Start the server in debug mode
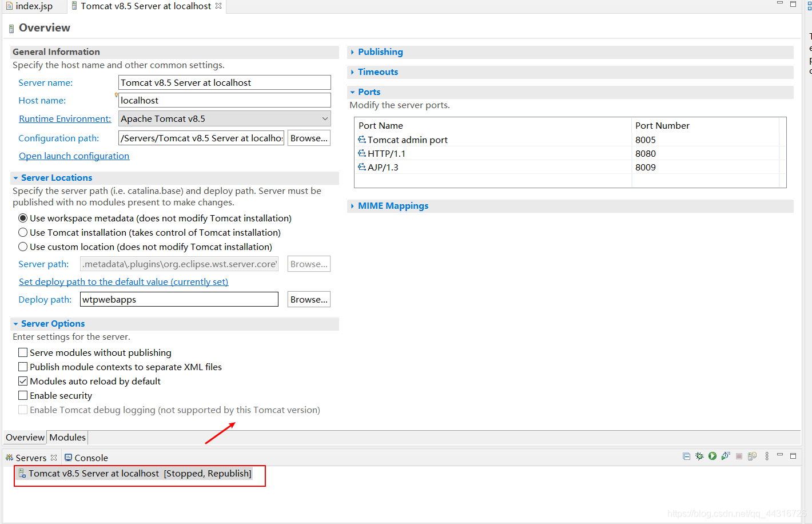812x524 pixels. pos(699,456)
